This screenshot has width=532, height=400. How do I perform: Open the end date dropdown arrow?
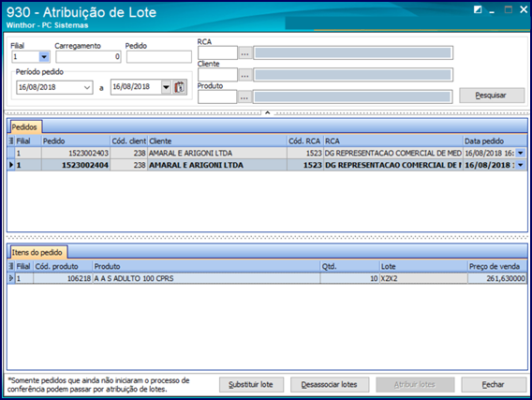coord(166,87)
